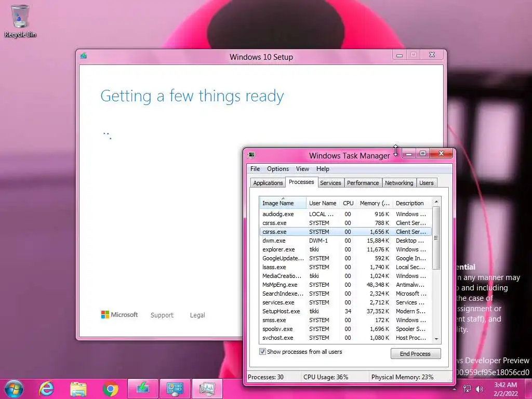Click the Control Panel taskbar button

tap(175, 389)
